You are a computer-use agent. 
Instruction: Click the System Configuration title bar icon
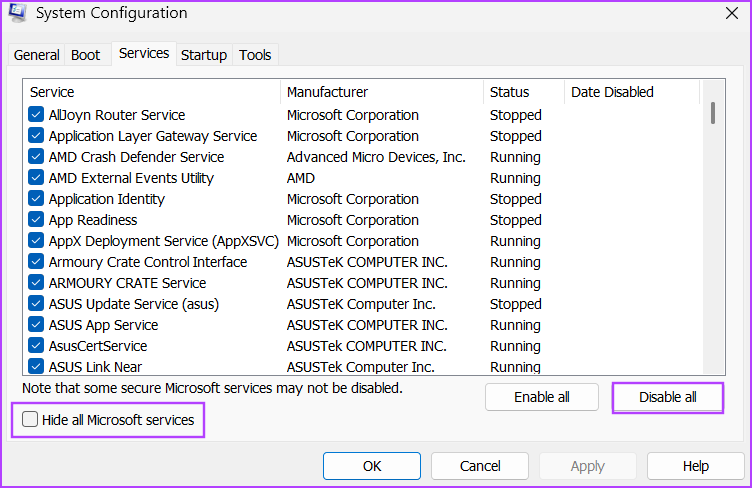(17, 13)
